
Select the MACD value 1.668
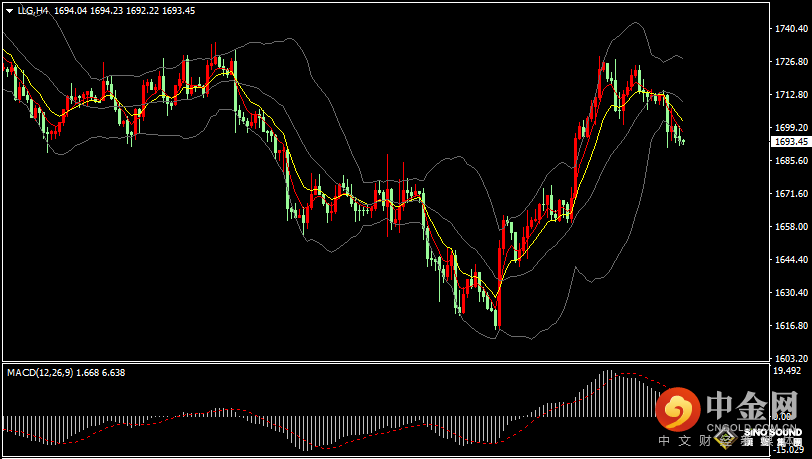(x=88, y=372)
